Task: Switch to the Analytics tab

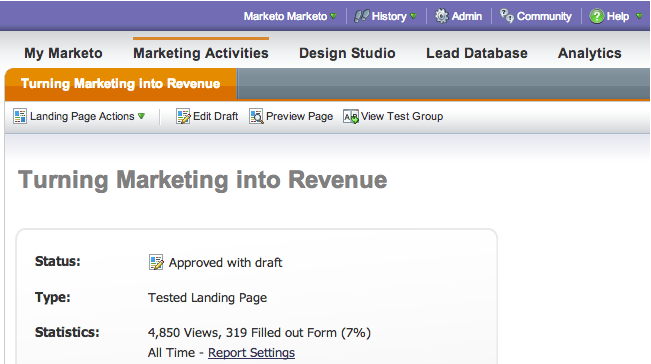Action: [x=590, y=53]
